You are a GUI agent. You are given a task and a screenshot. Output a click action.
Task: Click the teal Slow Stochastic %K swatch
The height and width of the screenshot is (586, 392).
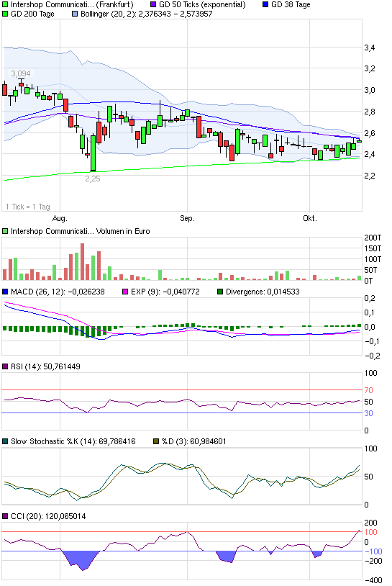[5, 441]
